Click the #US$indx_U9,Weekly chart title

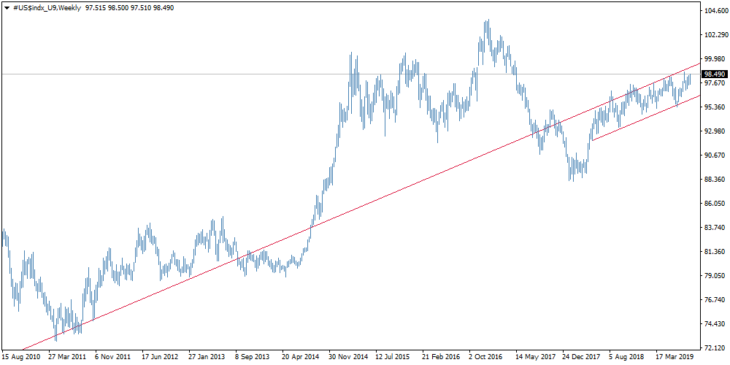click(x=47, y=8)
